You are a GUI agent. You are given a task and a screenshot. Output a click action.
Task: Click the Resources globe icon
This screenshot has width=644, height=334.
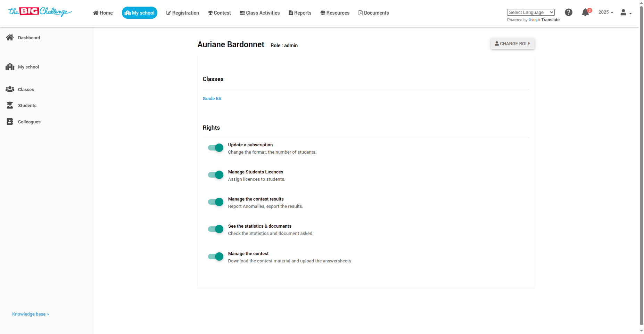pyautogui.click(x=323, y=13)
